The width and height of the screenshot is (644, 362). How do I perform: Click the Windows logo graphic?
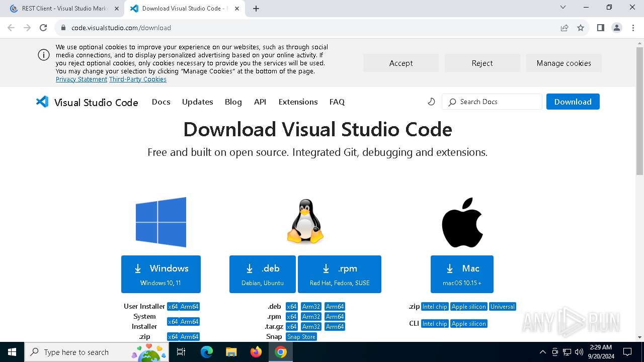(161, 222)
